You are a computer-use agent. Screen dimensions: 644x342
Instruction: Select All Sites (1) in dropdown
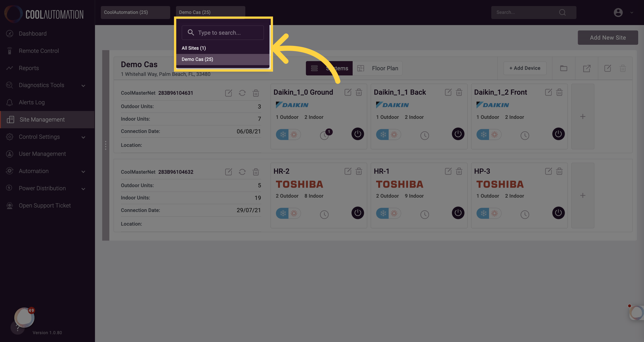tap(222, 48)
